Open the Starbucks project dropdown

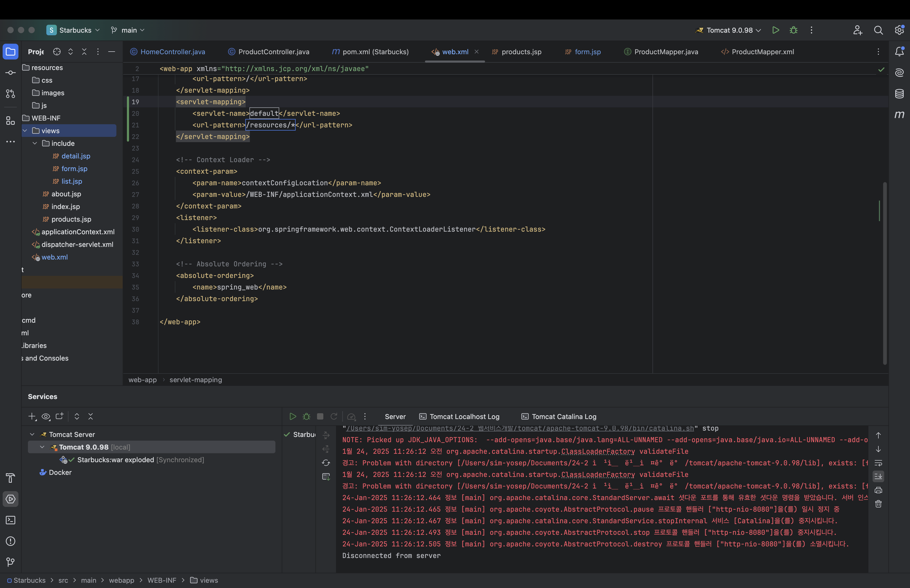[x=73, y=30]
